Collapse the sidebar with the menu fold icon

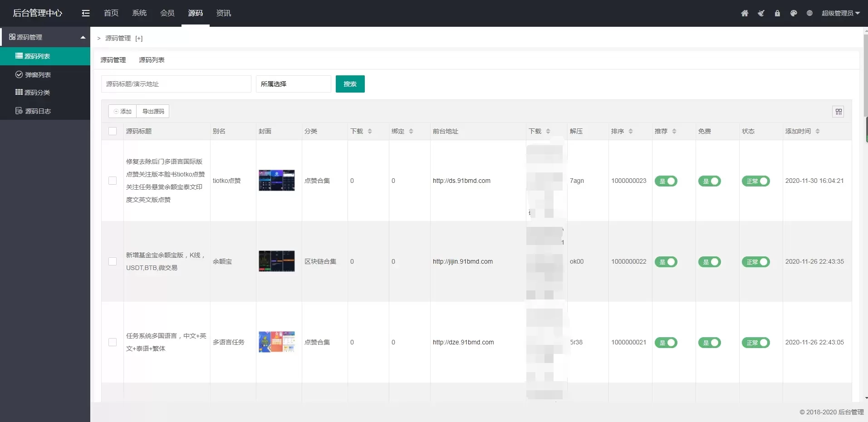point(86,13)
